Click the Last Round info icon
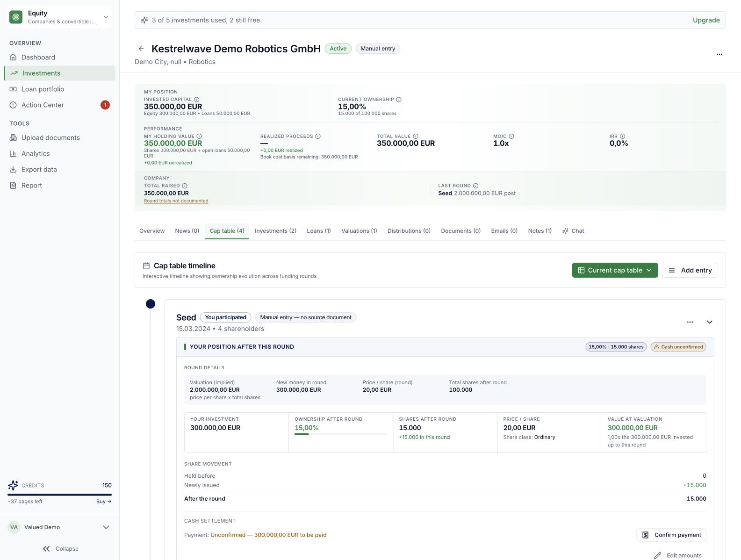Image resolution: width=741 pixels, height=560 pixels. coord(475,186)
